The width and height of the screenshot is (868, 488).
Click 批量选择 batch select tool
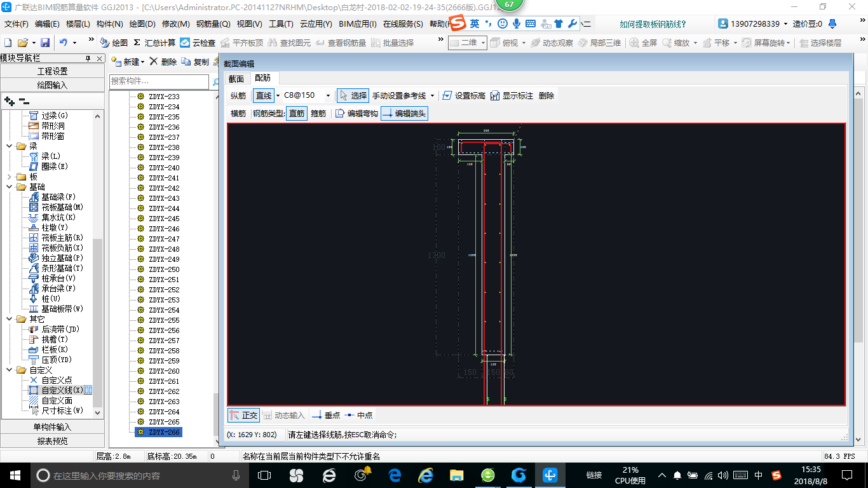coord(392,43)
